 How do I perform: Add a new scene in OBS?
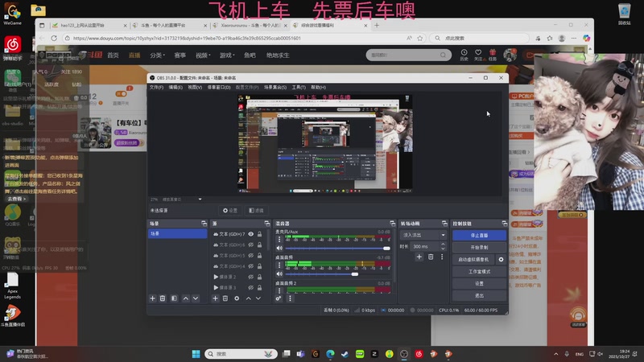point(152,298)
